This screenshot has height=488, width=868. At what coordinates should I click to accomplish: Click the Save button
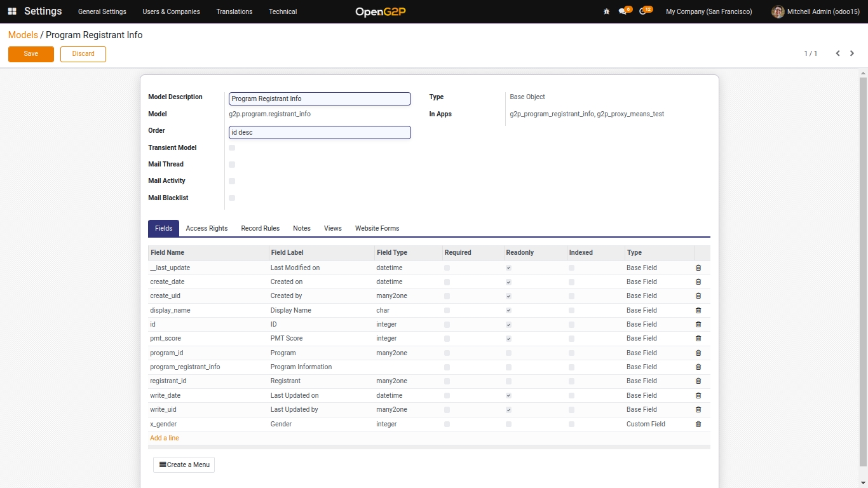click(x=31, y=54)
